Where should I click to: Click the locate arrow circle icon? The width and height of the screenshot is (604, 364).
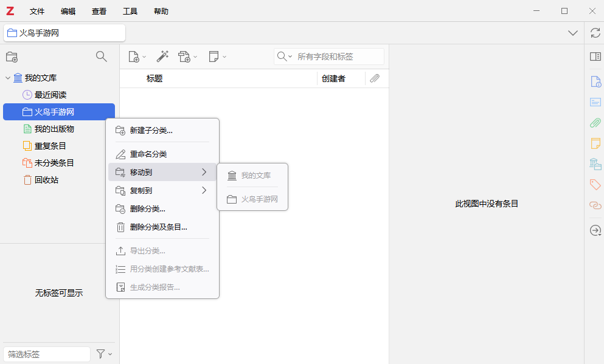pos(595,230)
